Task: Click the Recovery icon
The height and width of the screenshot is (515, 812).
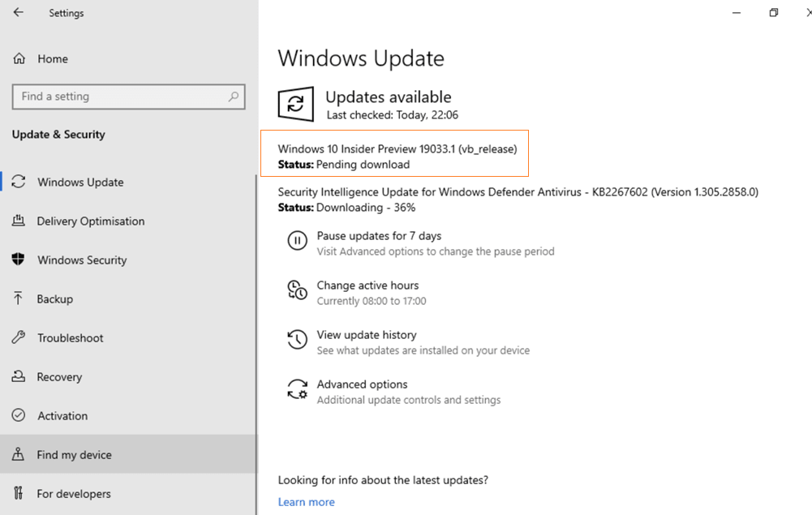Action: point(19,376)
